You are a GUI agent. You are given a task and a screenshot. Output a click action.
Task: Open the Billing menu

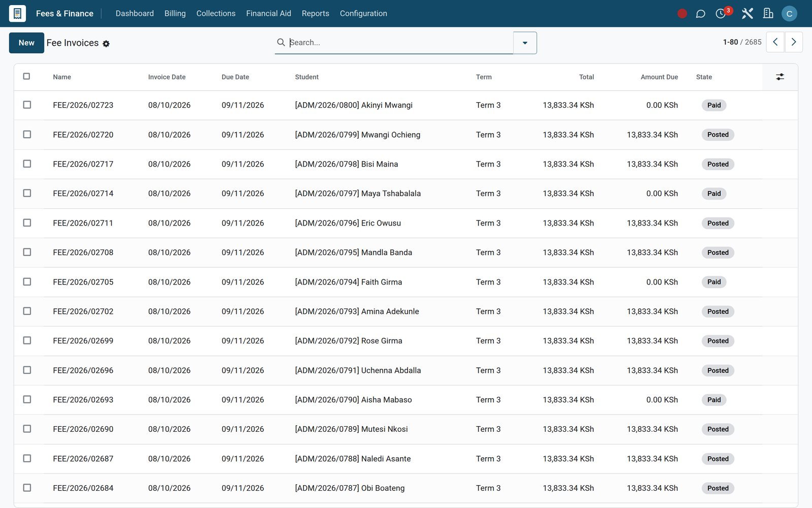175,13
